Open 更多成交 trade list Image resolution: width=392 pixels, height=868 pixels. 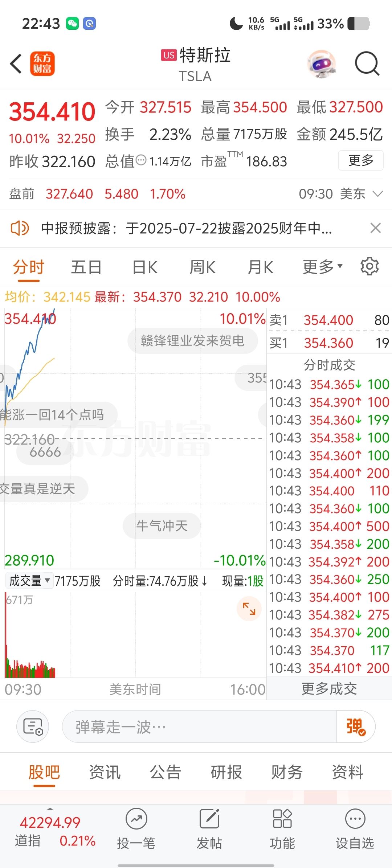[329, 688]
